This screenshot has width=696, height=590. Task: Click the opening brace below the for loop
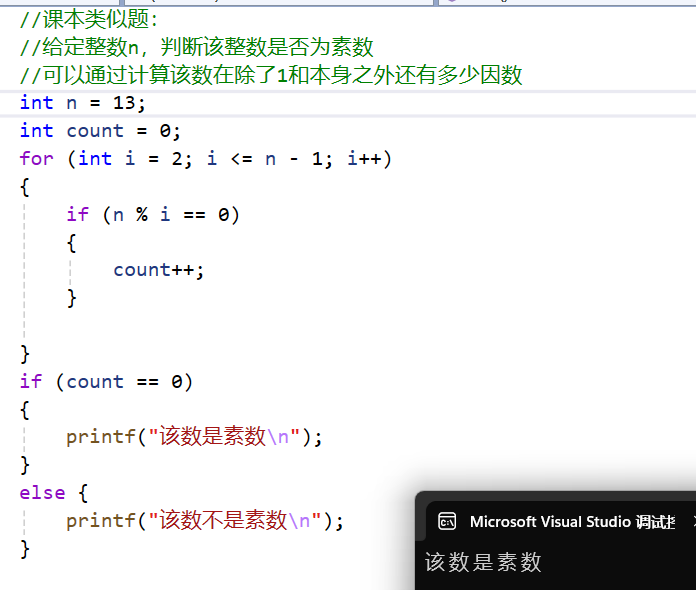coord(25,187)
